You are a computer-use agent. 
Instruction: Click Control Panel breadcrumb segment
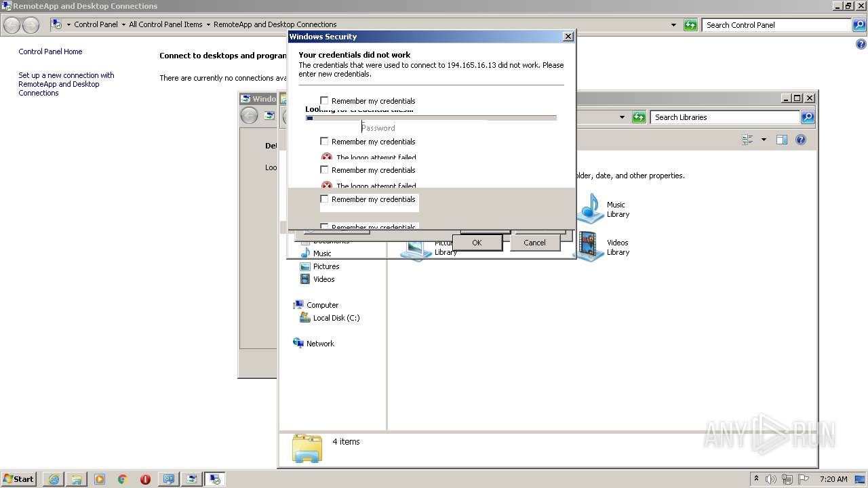(x=96, y=24)
